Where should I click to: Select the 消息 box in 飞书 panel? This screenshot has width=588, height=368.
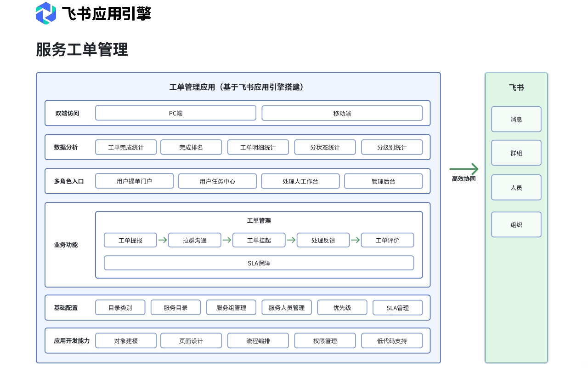(516, 119)
